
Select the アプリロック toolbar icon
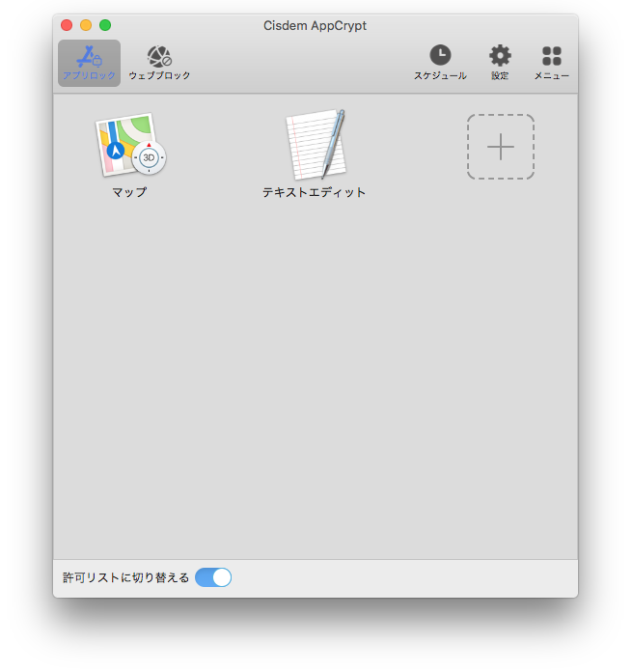pyautogui.click(x=89, y=56)
